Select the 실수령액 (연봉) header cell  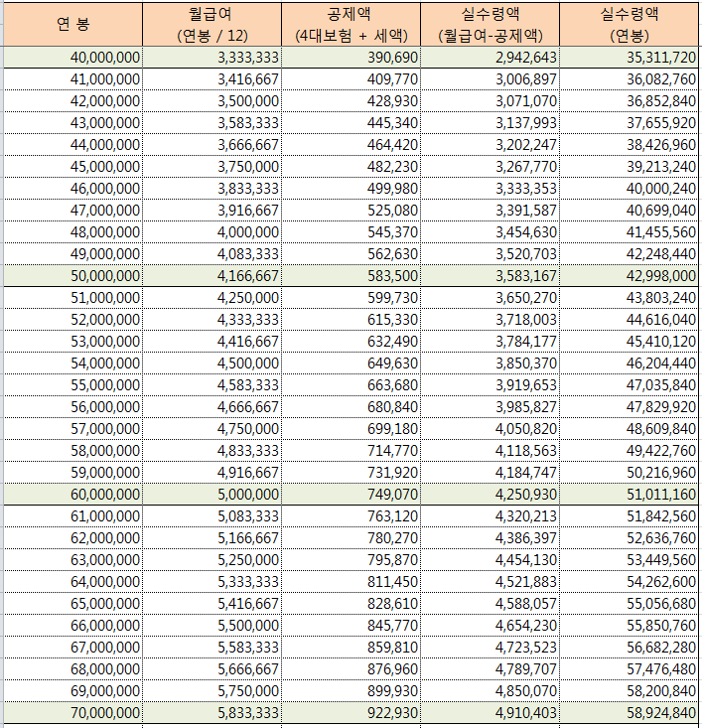pyautogui.click(x=630, y=25)
